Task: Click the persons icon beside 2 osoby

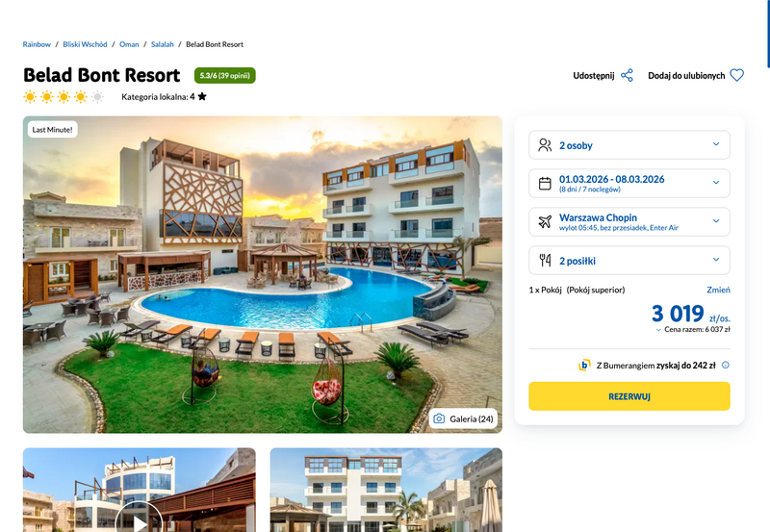Action: tap(545, 145)
